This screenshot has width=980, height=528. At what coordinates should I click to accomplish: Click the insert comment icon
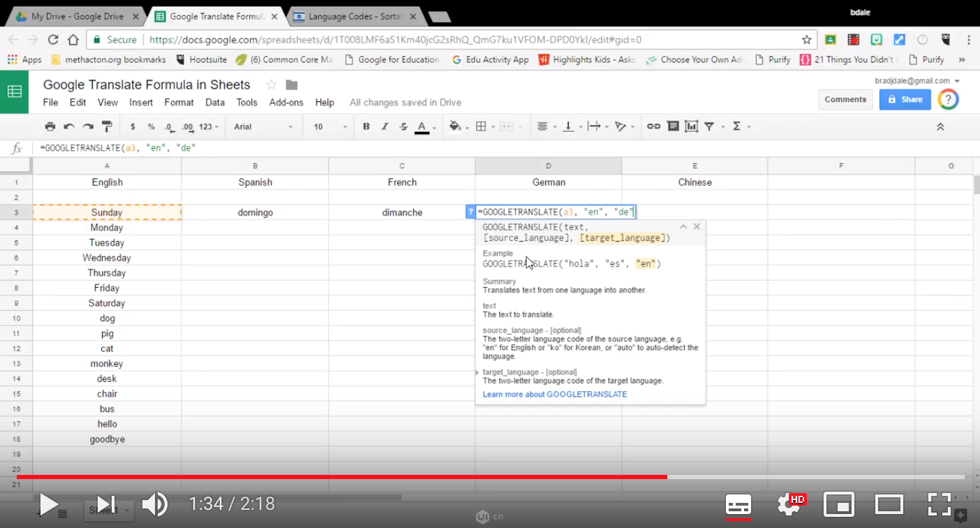(672, 126)
